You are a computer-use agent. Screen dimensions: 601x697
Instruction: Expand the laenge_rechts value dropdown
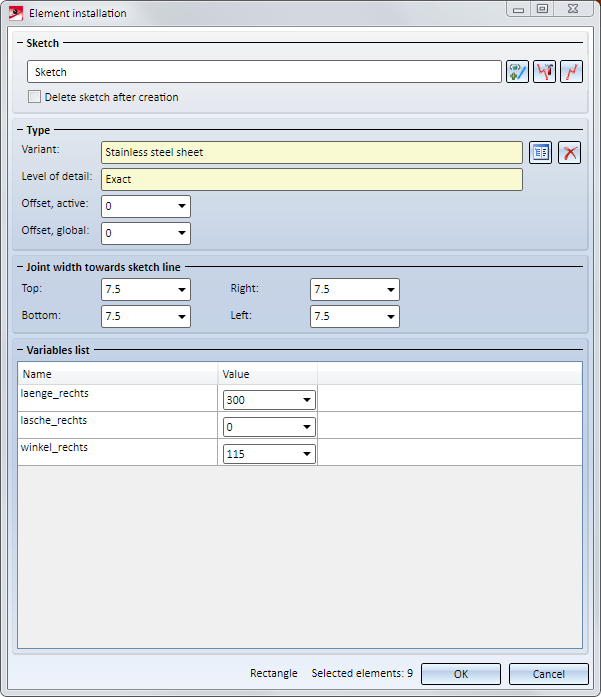(x=306, y=400)
